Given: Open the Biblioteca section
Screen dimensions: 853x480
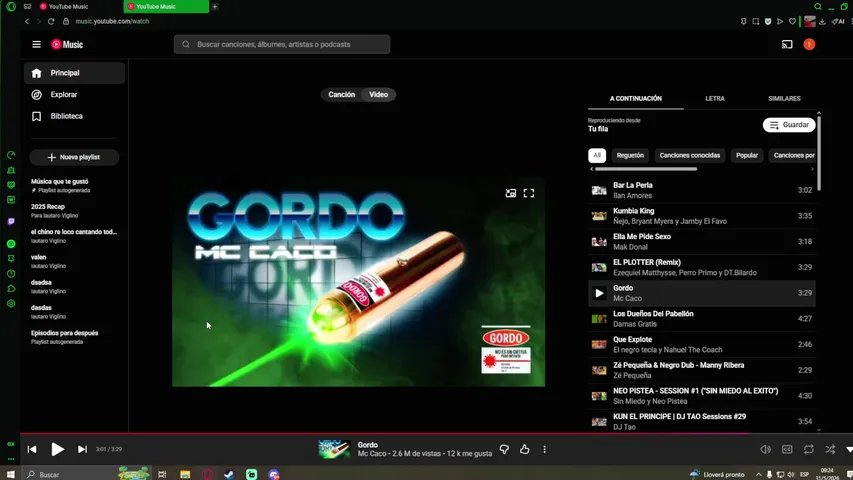Looking at the screenshot, I should point(74,116).
